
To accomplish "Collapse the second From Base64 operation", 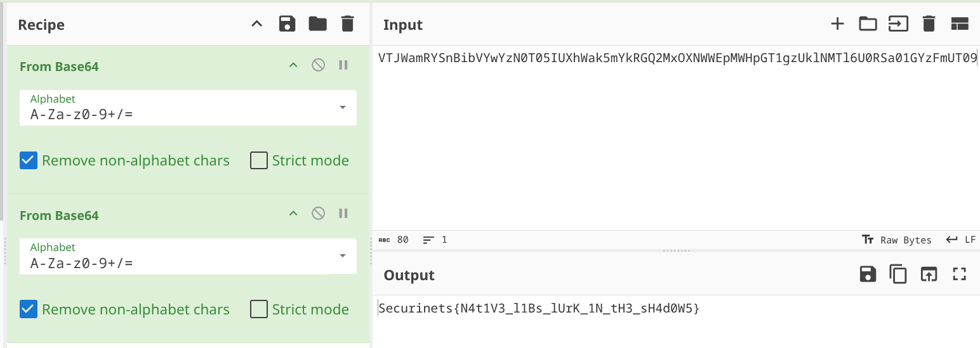I will click(x=293, y=214).
